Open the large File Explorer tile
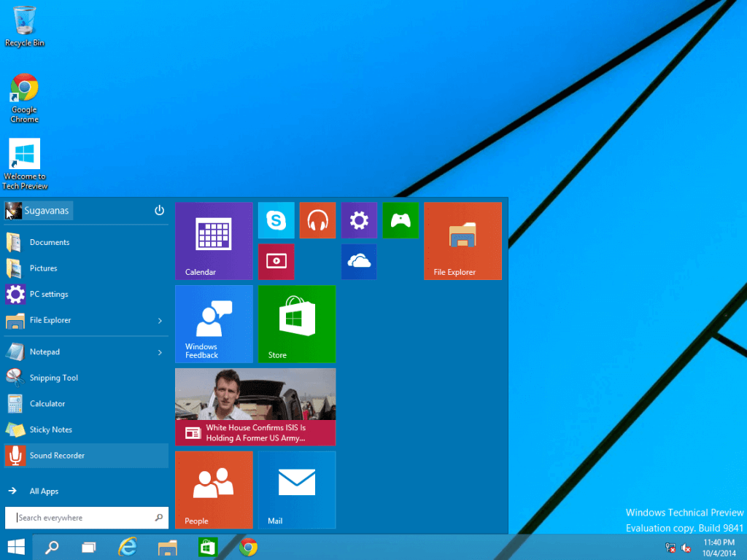This screenshot has height=560, width=747. [463, 241]
